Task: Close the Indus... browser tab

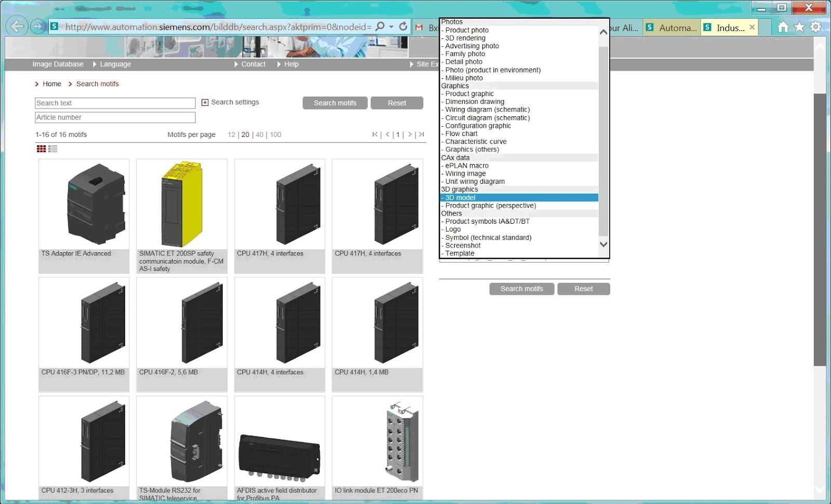Action: click(752, 27)
